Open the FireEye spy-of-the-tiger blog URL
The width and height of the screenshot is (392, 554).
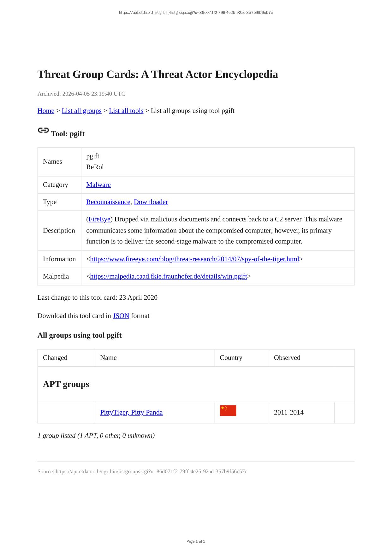[x=194, y=259]
